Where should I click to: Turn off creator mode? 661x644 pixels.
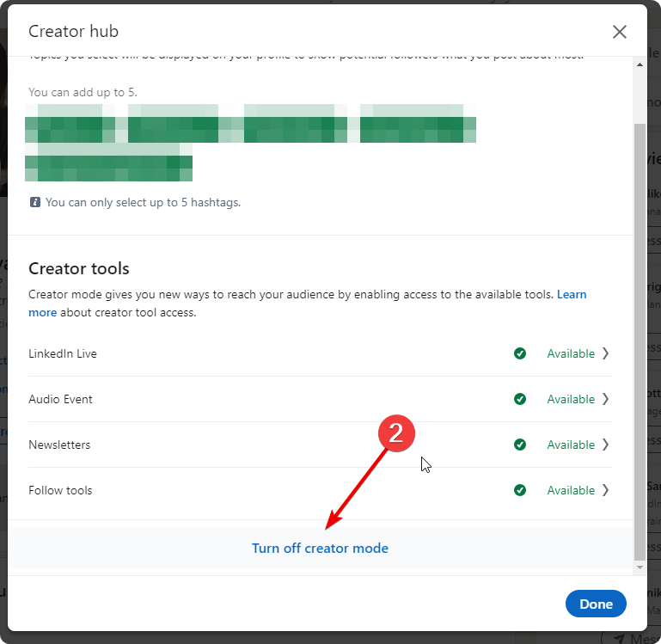click(320, 548)
